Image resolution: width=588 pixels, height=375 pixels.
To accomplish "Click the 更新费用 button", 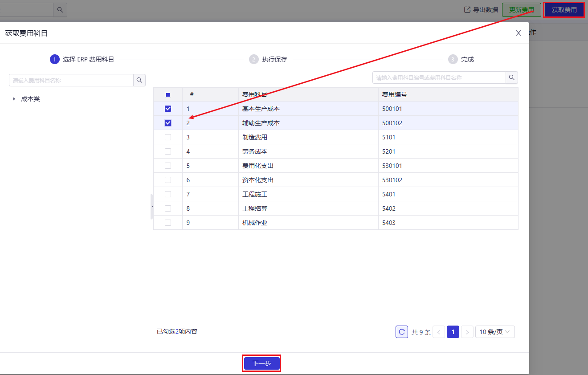I will pyautogui.click(x=522, y=10).
